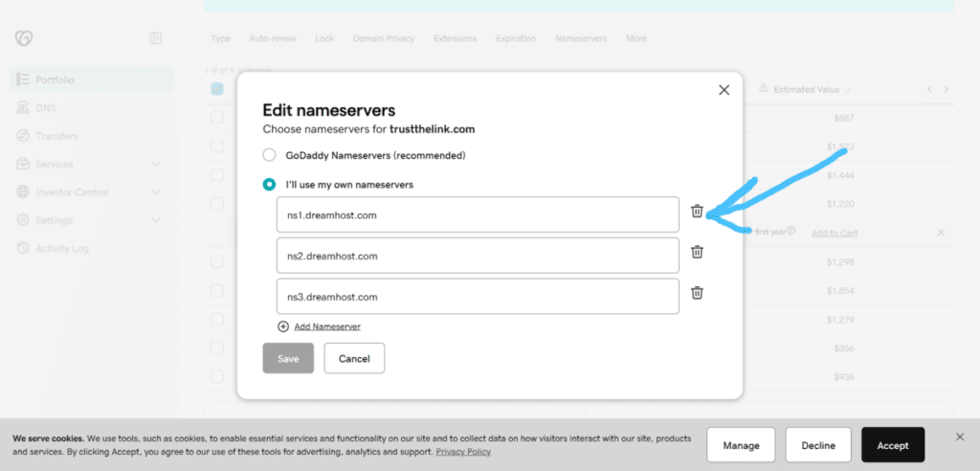Click the Activity Log history icon
The image size is (980, 471).
(x=23, y=248)
